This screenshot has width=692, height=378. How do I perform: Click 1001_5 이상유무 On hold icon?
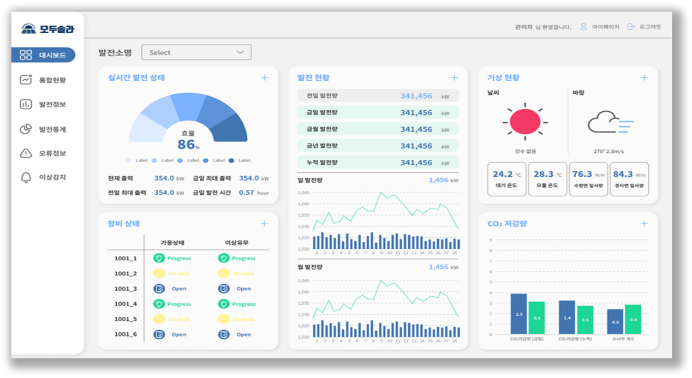[x=224, y=319]
